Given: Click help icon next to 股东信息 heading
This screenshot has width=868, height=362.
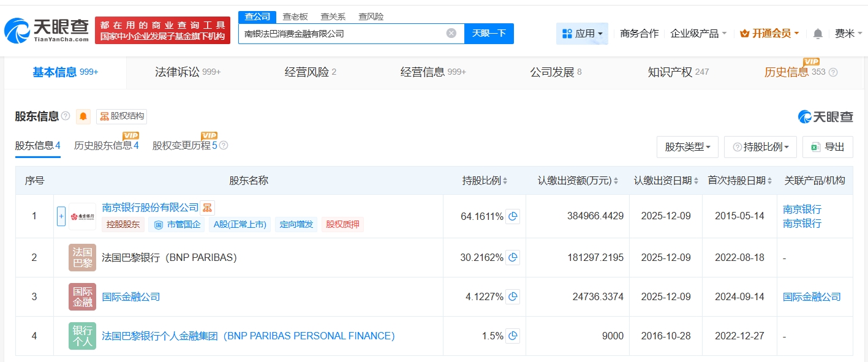Looking at the screenshot, I should click(66, 116).
